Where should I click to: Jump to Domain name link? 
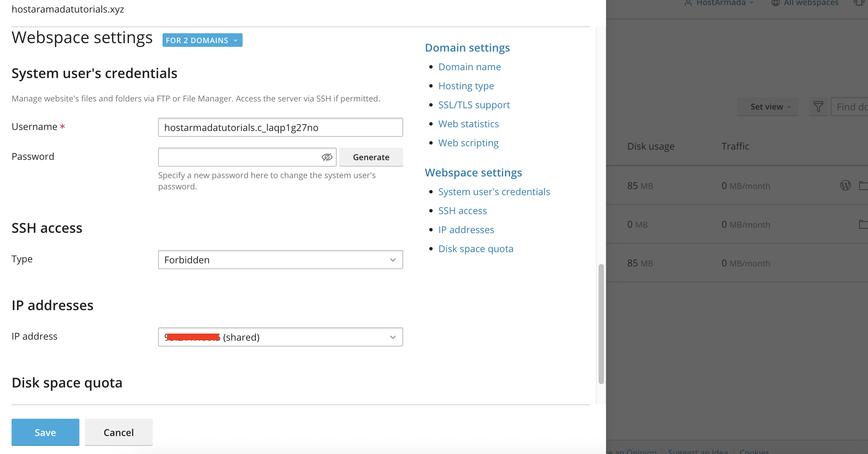469,67
